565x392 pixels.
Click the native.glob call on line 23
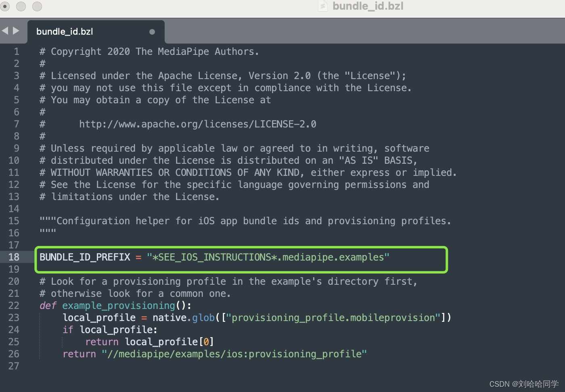coord(183,318)
